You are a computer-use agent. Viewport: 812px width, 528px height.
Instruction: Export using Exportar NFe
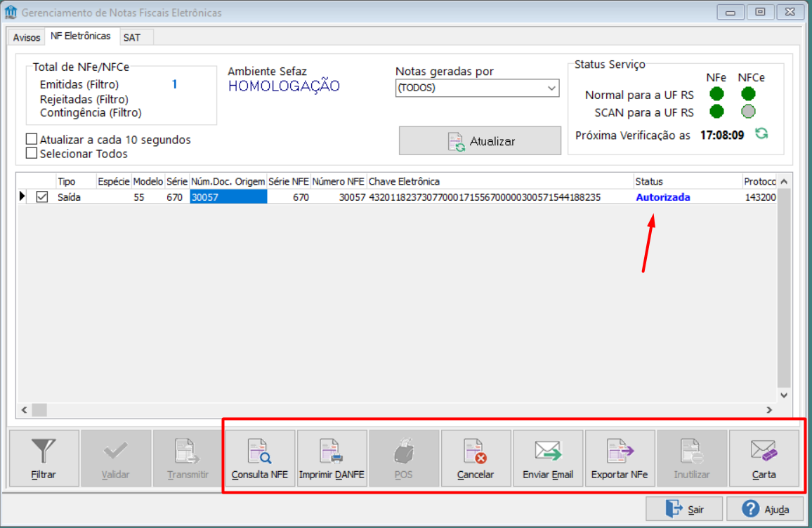pyautogui.click(x=620, y=458)
